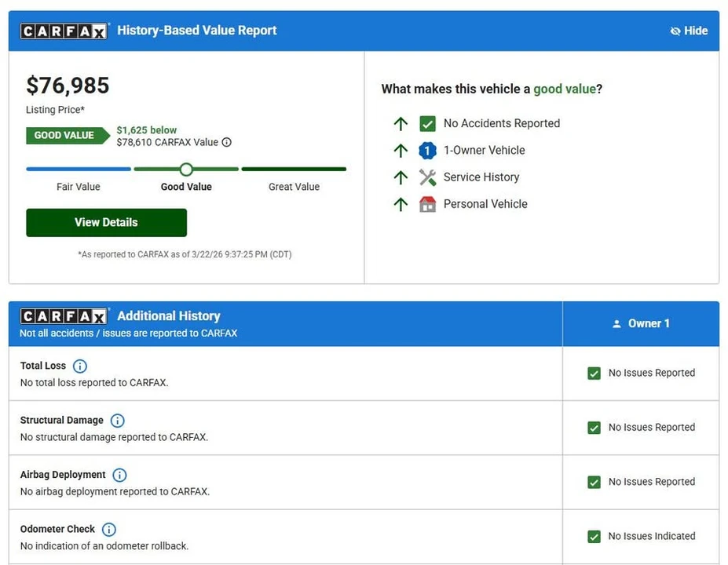Click 'No Accidents Reported' text
This screenshot has width=728, height=565.
click(x=502, y=123)
